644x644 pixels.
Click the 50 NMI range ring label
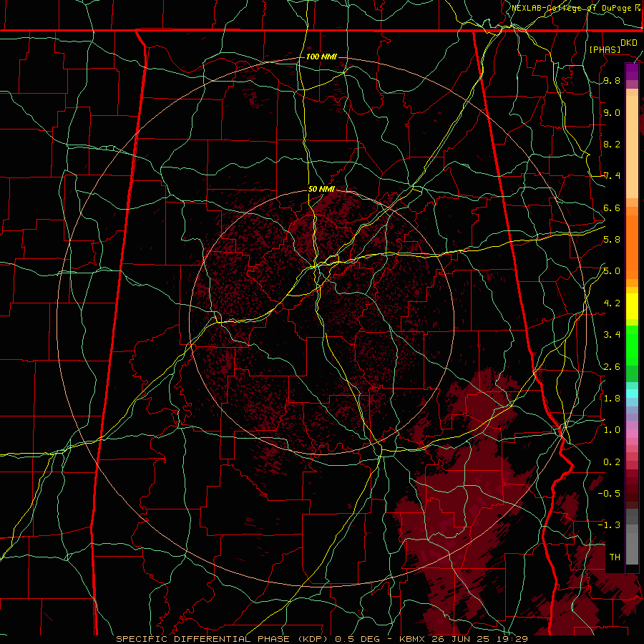[x=321, y=189]
